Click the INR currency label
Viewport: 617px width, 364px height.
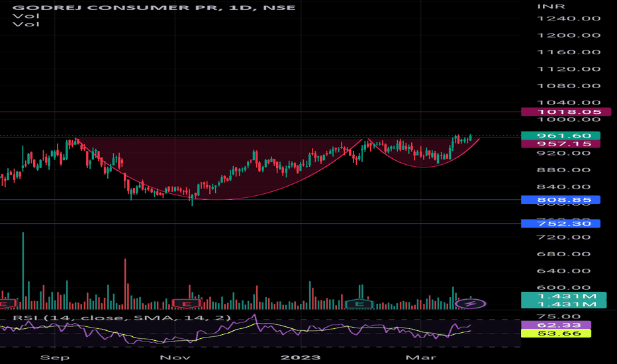point(551,7)
